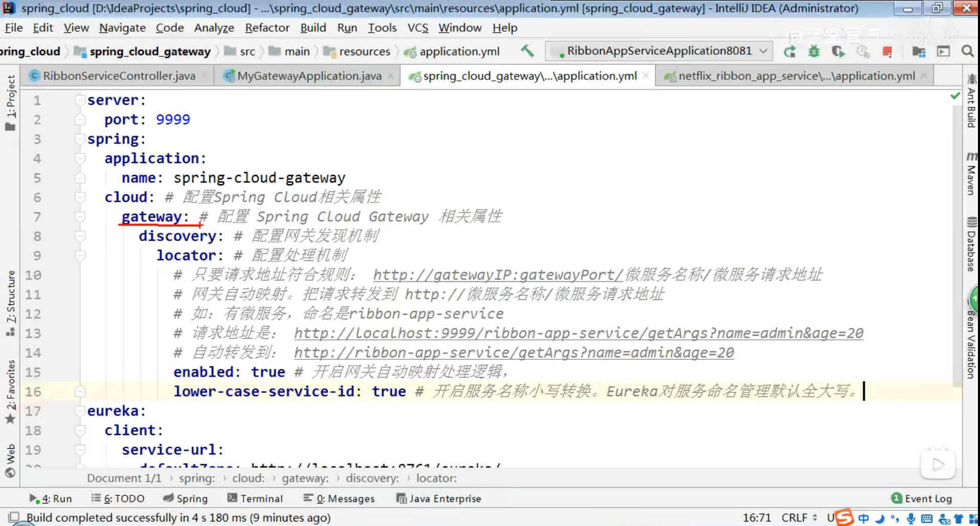Click the IME punctuation mode icon
980x526 pixels.
(x=895, y=518)
